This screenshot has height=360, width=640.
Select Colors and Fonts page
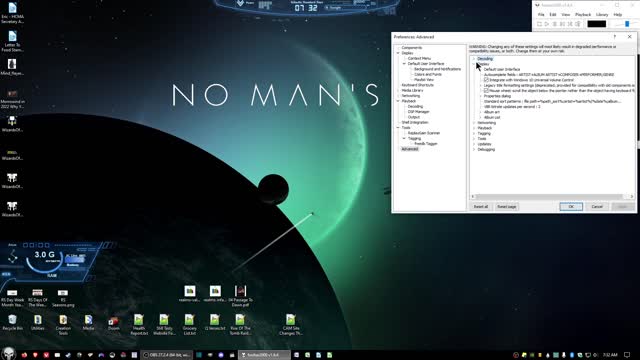(428, 74)
